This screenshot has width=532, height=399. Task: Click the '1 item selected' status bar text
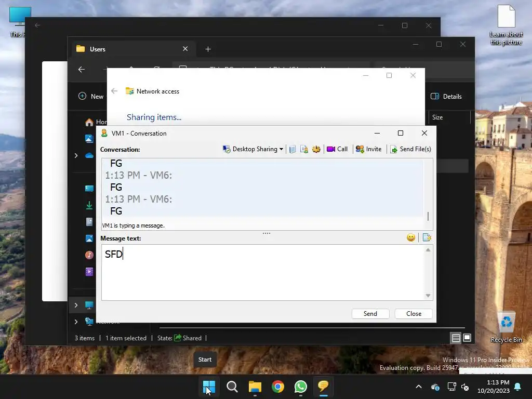tap(126, 338)
